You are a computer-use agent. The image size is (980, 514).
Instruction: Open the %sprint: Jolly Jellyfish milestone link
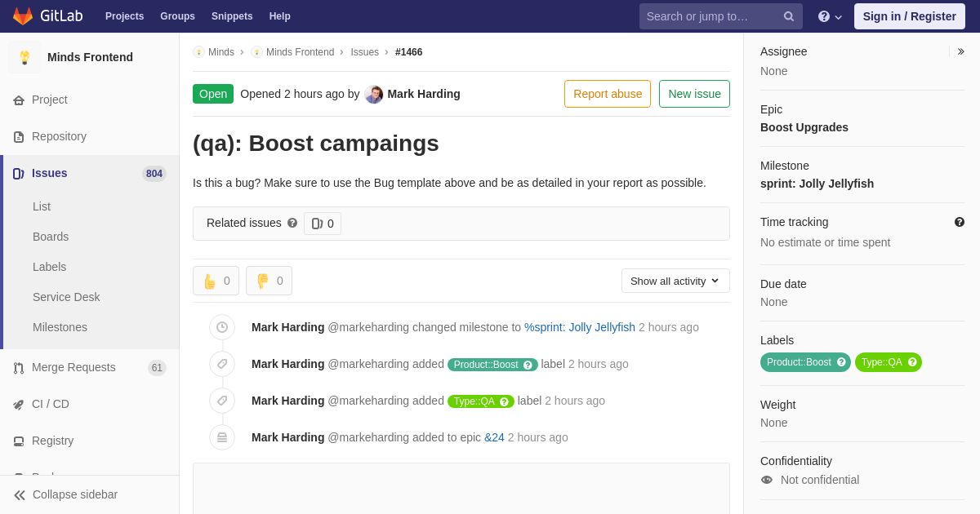(580, 327)
